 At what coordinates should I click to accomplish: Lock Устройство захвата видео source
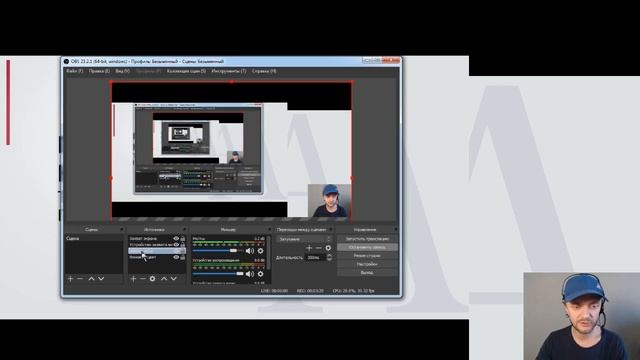(183, 244)
